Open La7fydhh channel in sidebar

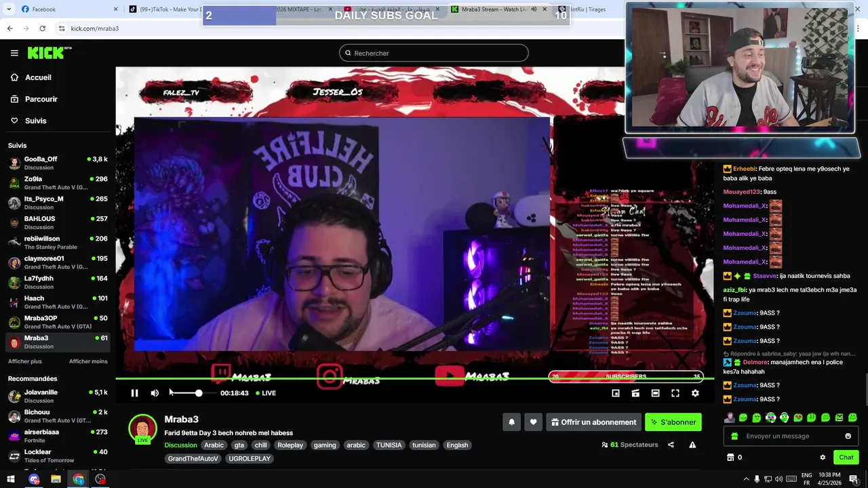click(58, 282)
